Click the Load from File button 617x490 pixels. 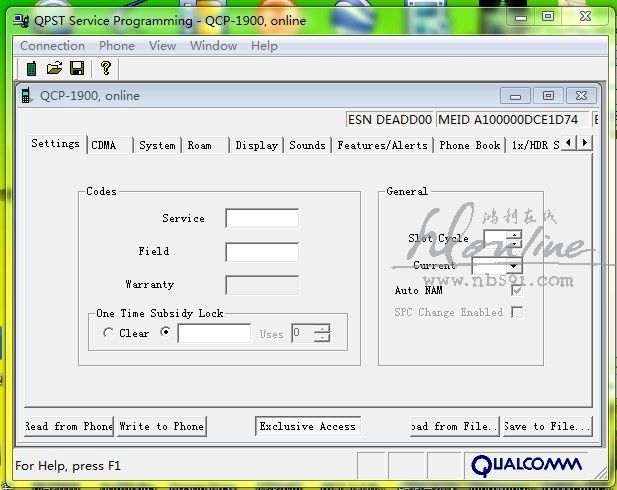pos(454,426)
